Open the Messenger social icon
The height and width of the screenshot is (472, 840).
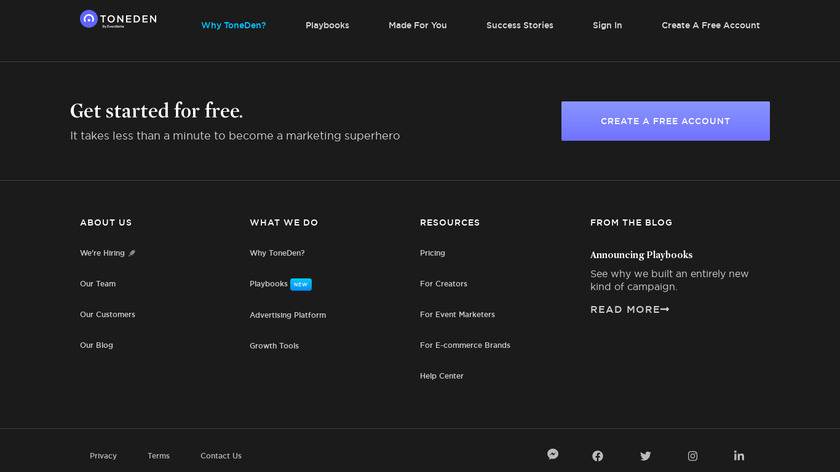click(553, 454)
